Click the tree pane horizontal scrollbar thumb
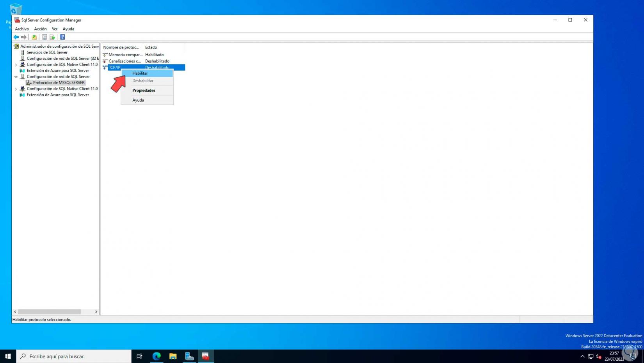Image resolution: width=644 pixels, height=363 pixels. click(50, 312)
